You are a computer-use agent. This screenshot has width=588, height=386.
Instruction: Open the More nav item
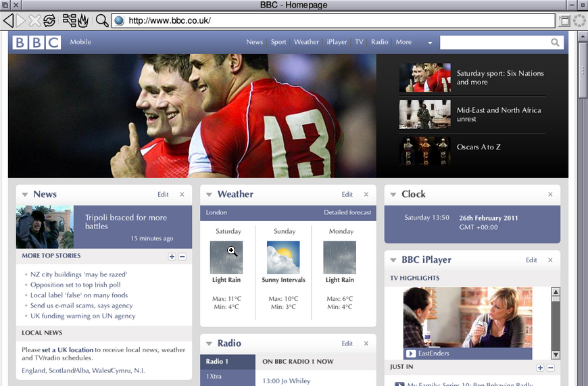click(403, 42)
